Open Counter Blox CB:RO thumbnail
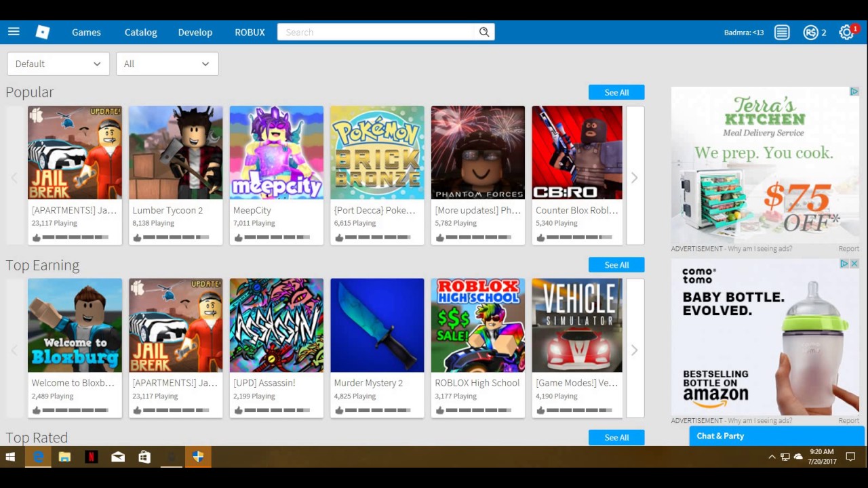This screenshot has width=868, height=488. point(577,152)
